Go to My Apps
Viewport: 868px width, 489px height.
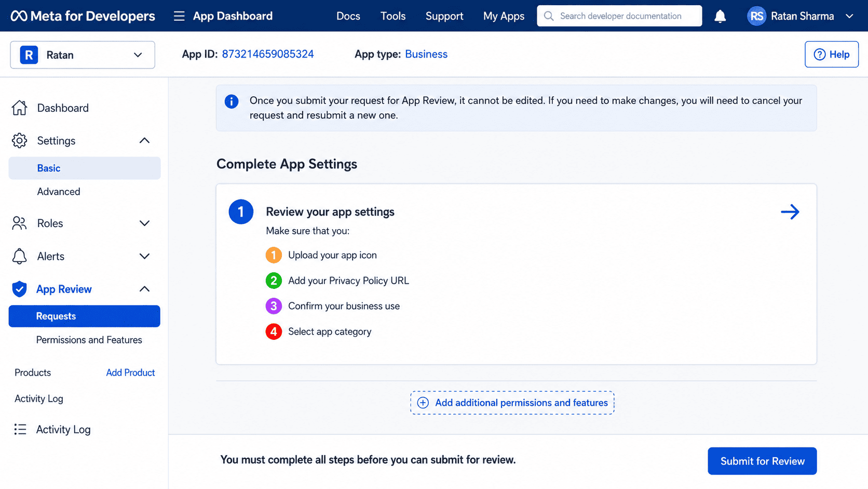(504, 16)
